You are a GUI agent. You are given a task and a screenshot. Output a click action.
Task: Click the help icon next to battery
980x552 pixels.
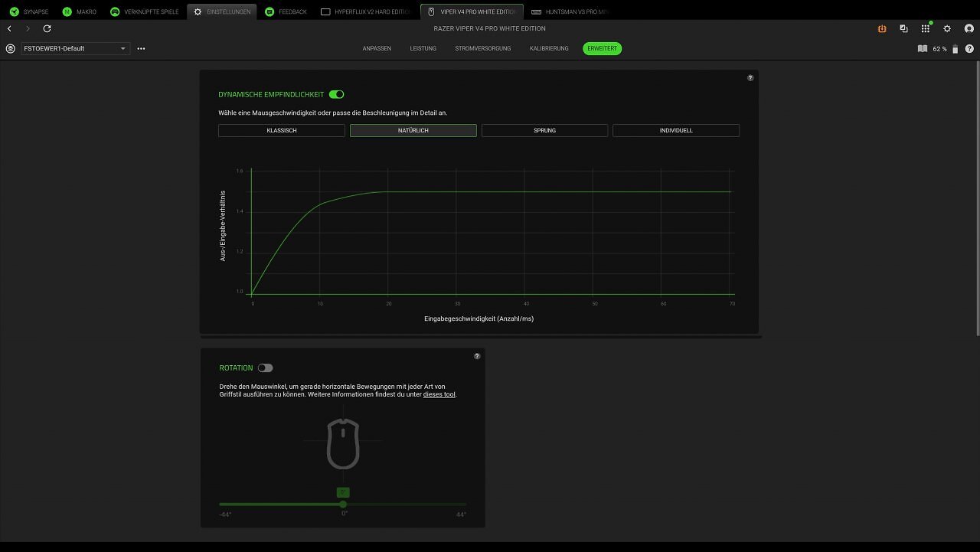coord(970,48)
